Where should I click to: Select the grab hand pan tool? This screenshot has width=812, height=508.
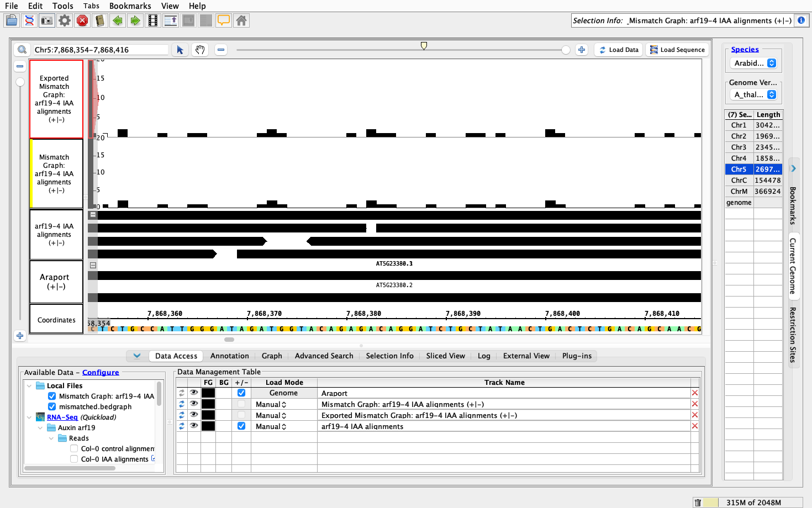(200, 50)
